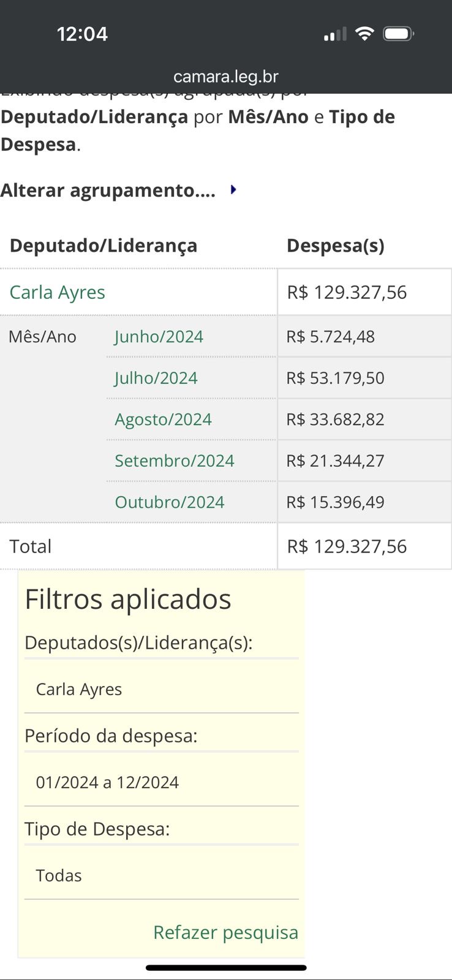Open the Outubro/2024 expenses link

(x=170, y=502)
